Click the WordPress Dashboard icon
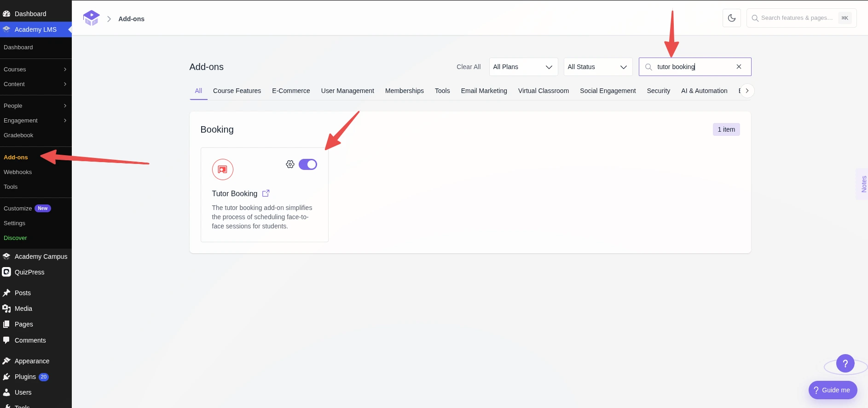This screenshot has width=868, height=408. (6, 14)
